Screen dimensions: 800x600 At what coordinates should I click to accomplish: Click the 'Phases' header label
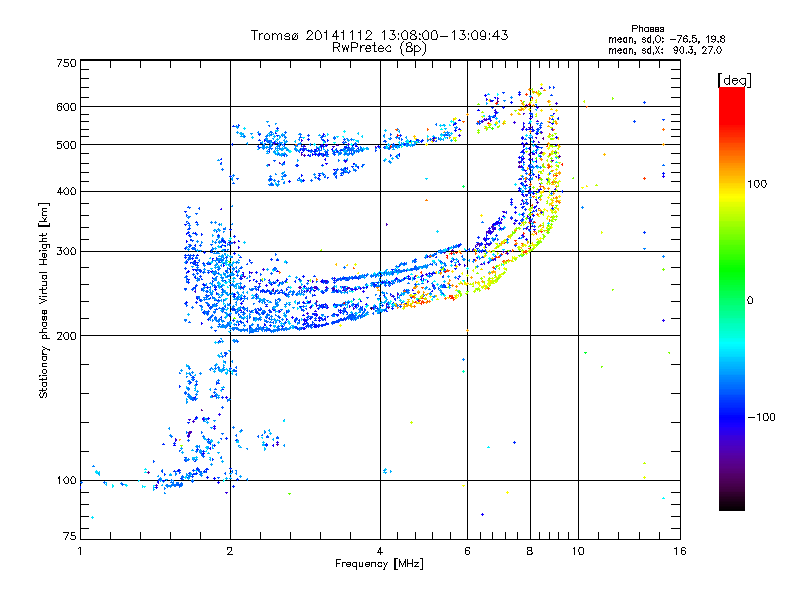(647, 29)
